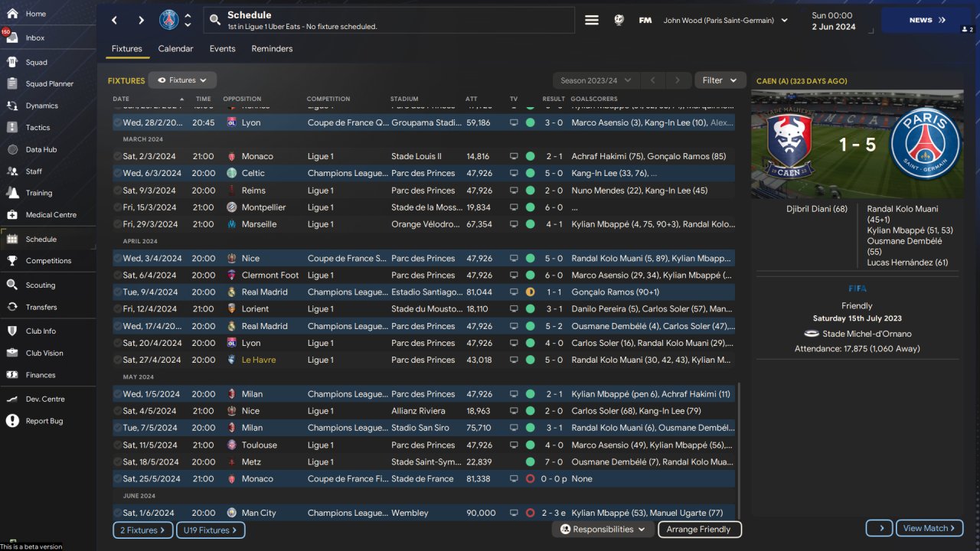Open the Season 2023/24 dropdown
Viewport: 980px width, 551px height.
596,80
